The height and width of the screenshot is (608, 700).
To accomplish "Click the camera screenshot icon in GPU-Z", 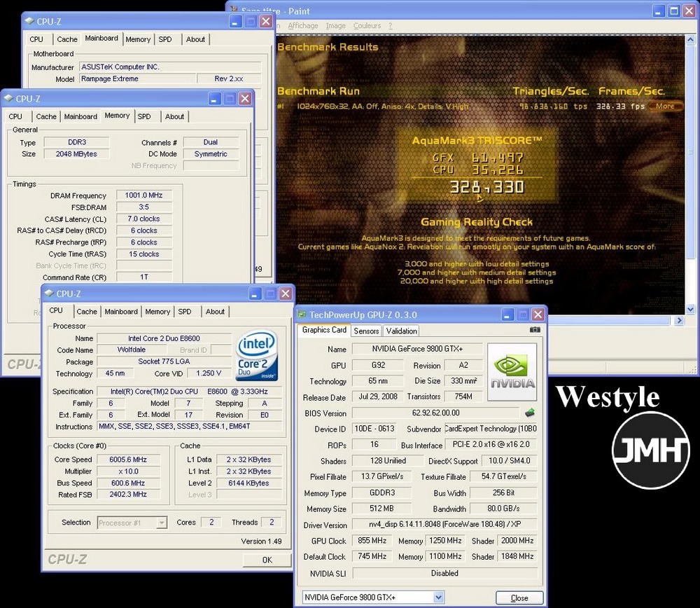I will tap(534, 330).
